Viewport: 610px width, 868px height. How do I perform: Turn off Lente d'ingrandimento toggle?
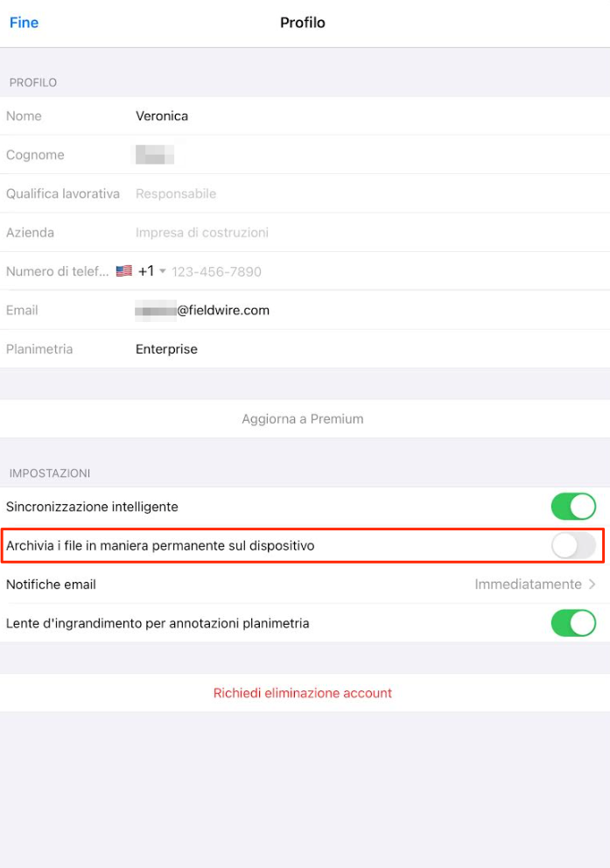(x=573, y=623)
